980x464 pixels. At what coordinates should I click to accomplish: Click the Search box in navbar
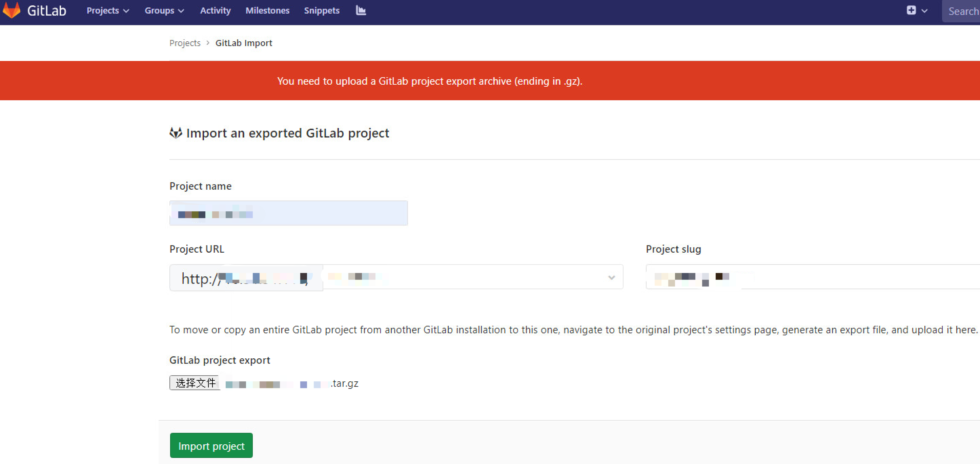point(962,12)
